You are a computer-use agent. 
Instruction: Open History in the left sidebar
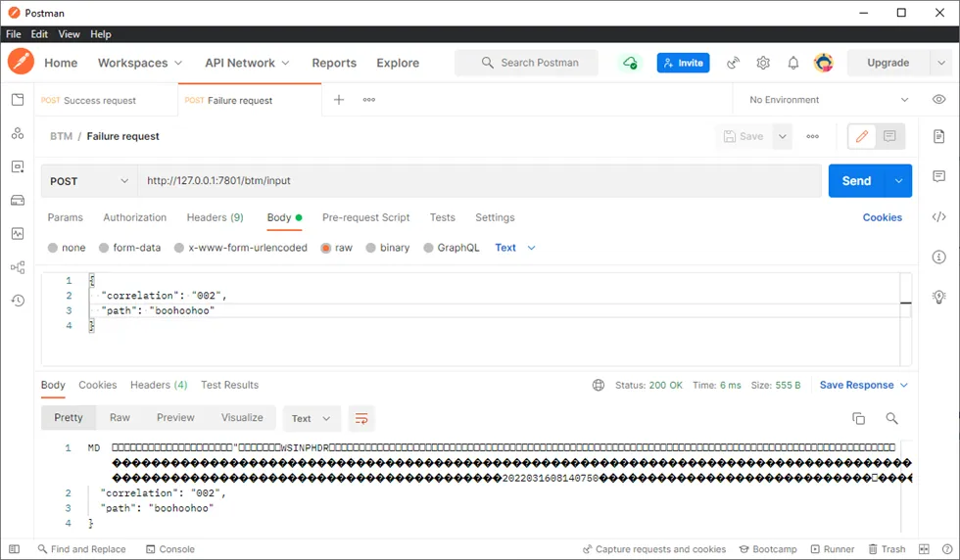click(x=18, y=300)
